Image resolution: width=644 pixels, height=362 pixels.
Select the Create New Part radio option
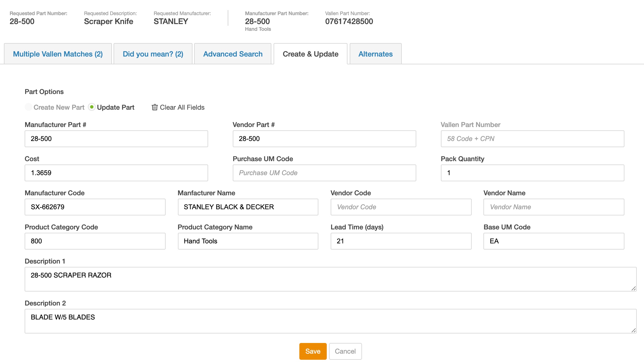coord(29,107)
